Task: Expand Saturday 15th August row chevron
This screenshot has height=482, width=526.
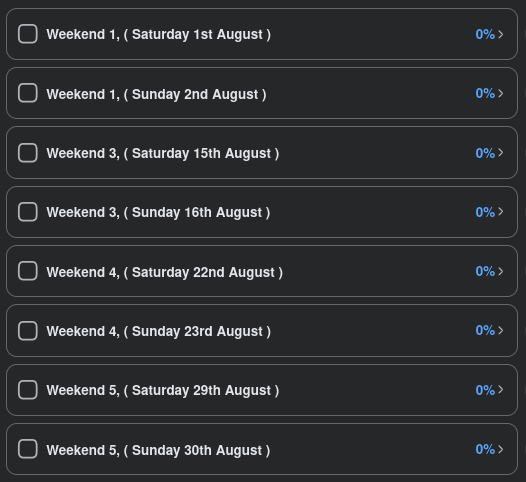Action: click(x=501, y=153)
